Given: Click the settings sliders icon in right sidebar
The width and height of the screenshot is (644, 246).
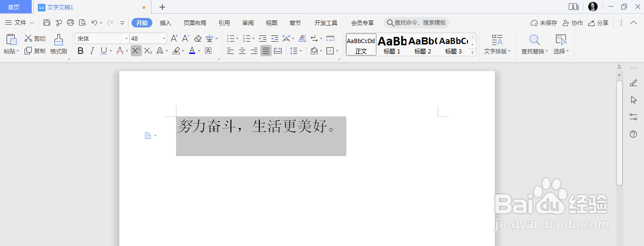Looking at the screenshot, I should coord(634,116).
